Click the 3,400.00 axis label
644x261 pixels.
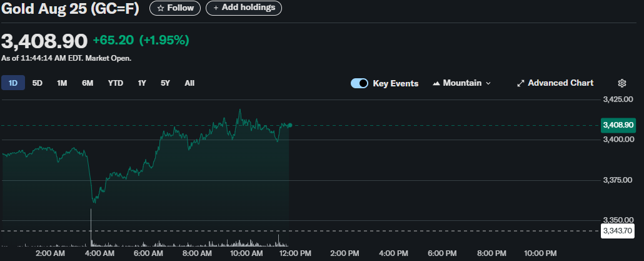(x=618, y=140)
